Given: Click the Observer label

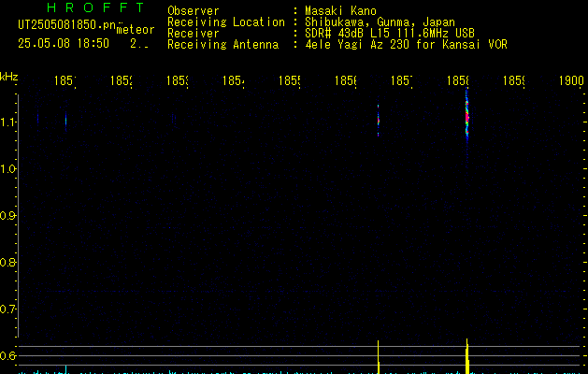Looking at the screenshot, I should click(x=194, y=11).
